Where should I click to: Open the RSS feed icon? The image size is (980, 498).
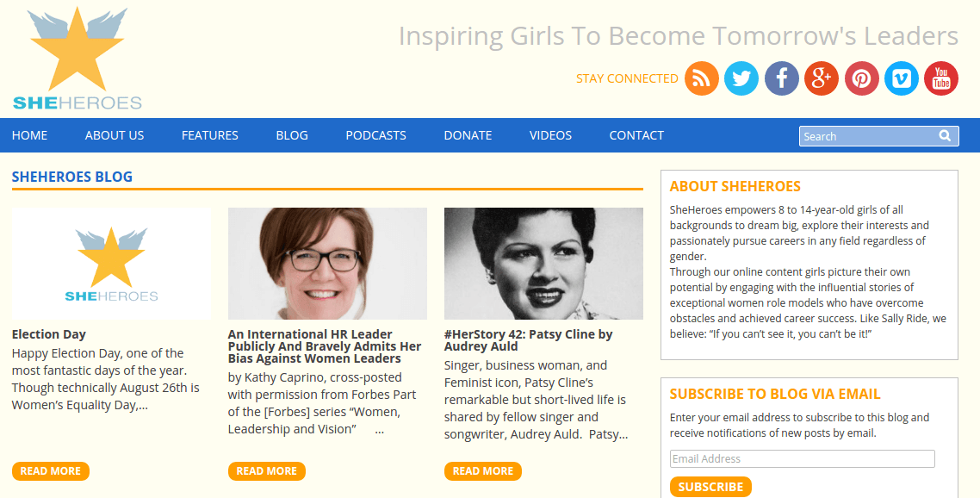702,78
